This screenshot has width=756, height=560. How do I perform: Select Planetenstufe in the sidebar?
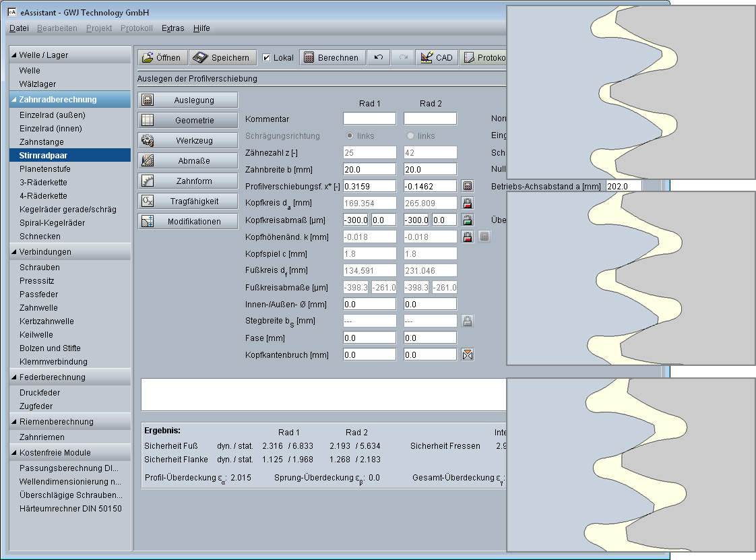click(44, 169)
